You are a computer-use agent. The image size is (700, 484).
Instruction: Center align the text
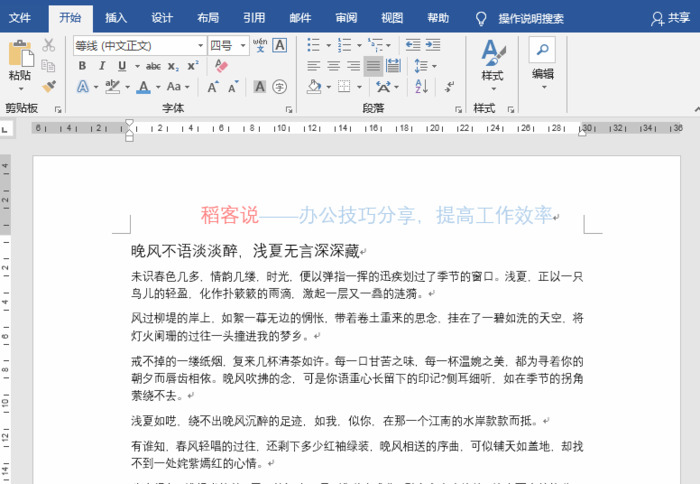[333, 66]
